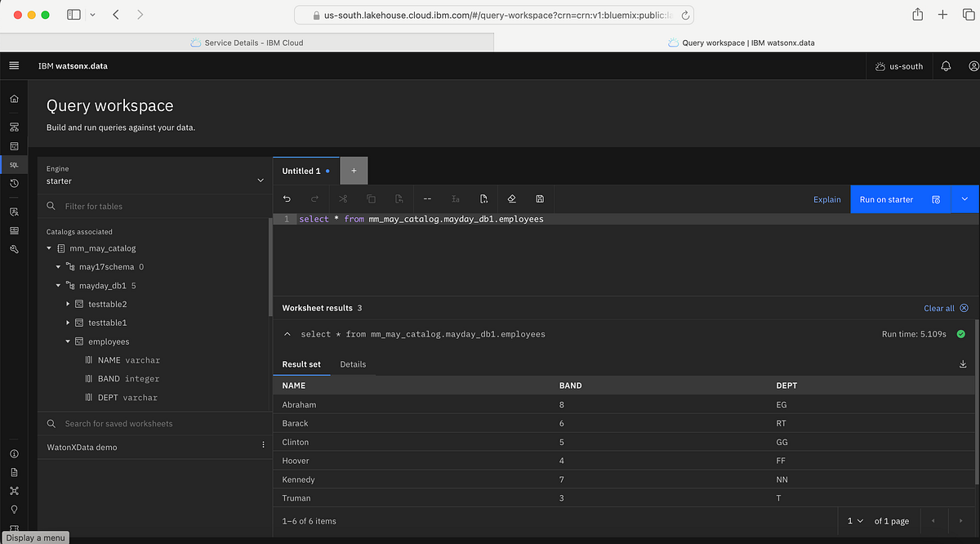Select the SQL query workspace icon in sidebar
The height and width of the screenshot is (544, 980).
(x=14, y=164)
